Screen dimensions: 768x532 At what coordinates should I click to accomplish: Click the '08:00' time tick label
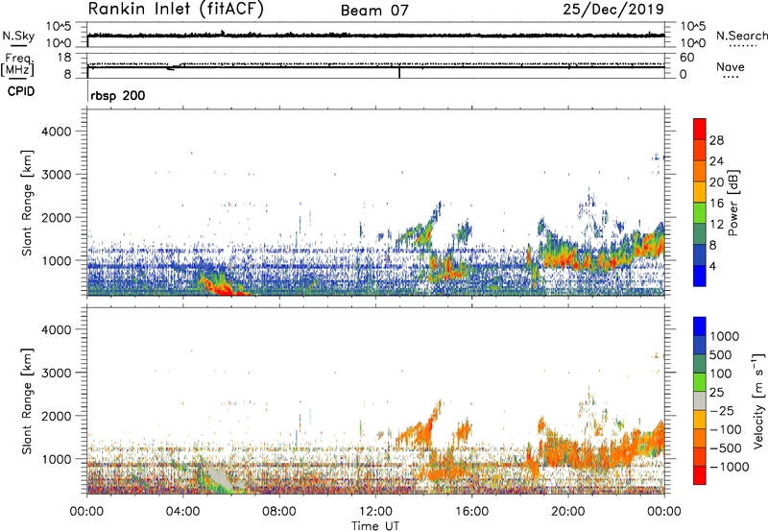tap(279, 512)
